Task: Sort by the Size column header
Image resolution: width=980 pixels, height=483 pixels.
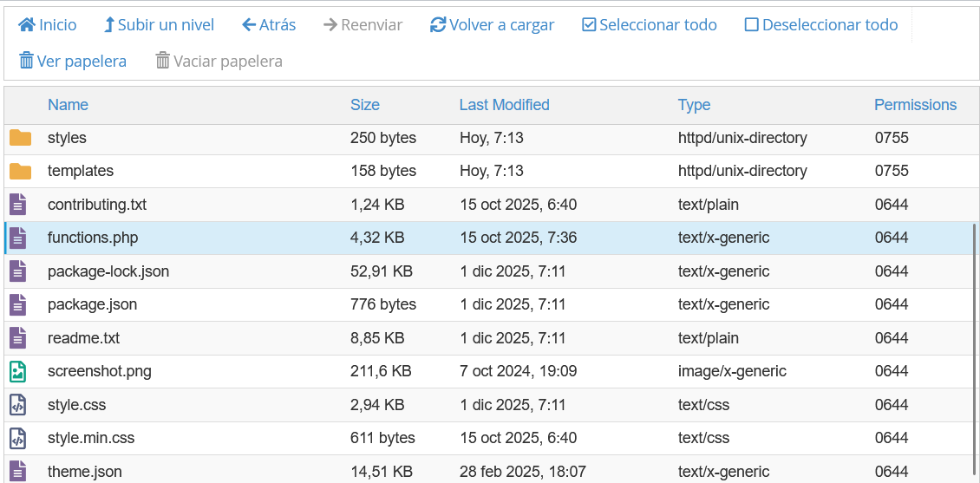Action: pyautogui.click(x=365, y=104)
